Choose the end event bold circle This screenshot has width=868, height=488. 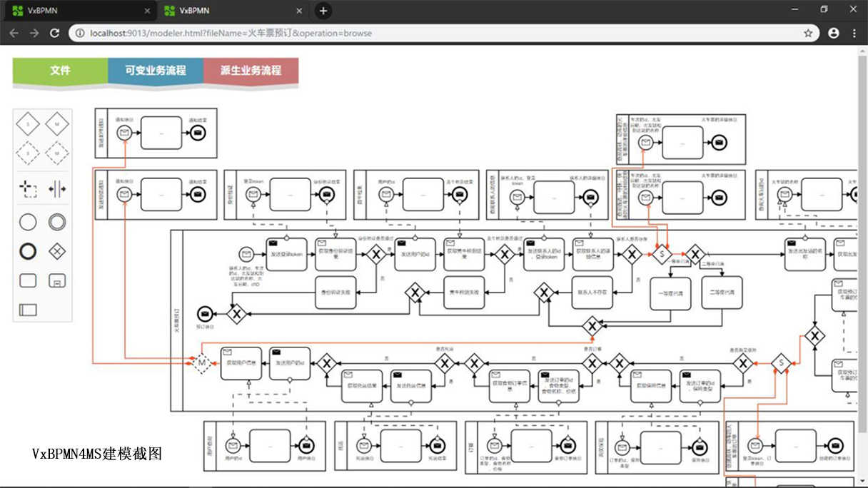28,251
